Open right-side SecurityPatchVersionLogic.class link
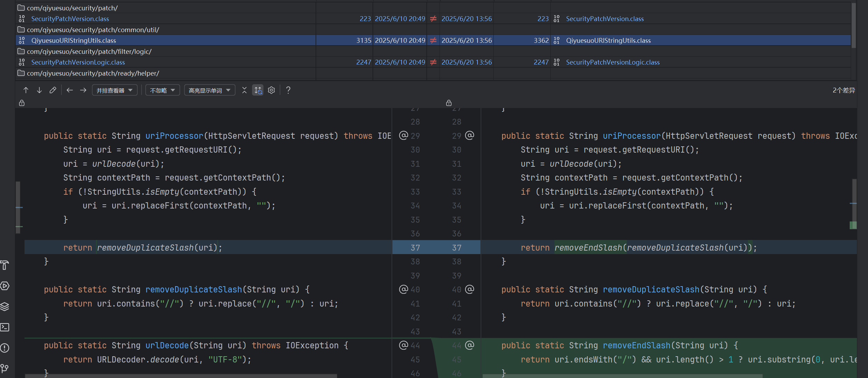Viewport: 868px width, 378px height. click(613, 62)
